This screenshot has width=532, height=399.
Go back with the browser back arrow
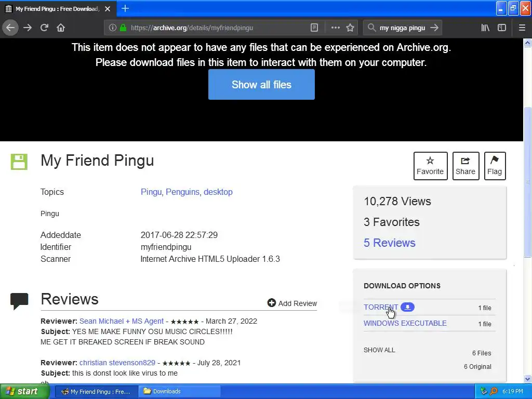10,28
